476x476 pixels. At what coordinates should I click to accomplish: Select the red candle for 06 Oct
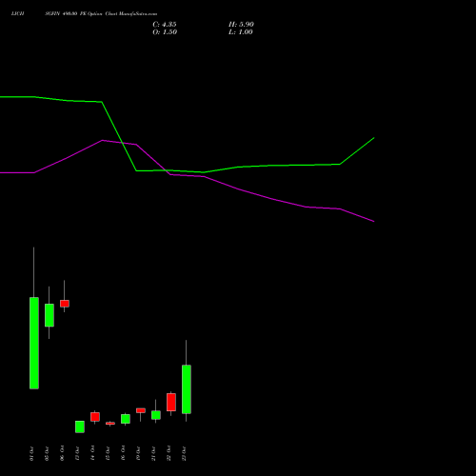tap(65, 304)
